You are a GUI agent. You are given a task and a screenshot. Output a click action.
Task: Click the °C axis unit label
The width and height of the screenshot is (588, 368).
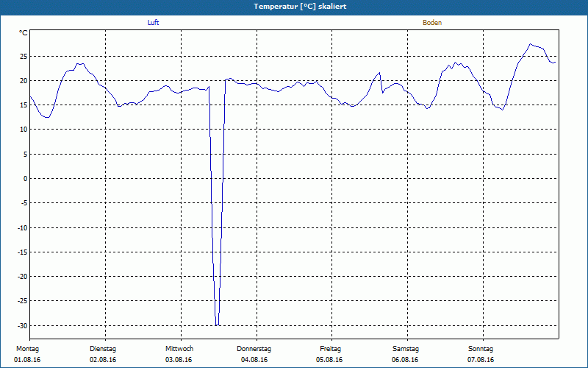pyautogui.click(x=24, y=33)
